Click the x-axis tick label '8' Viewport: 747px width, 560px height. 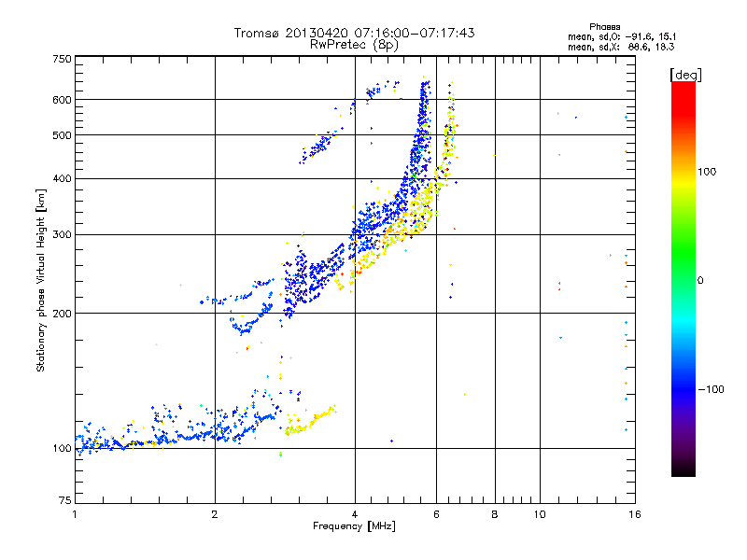point(495,514)
